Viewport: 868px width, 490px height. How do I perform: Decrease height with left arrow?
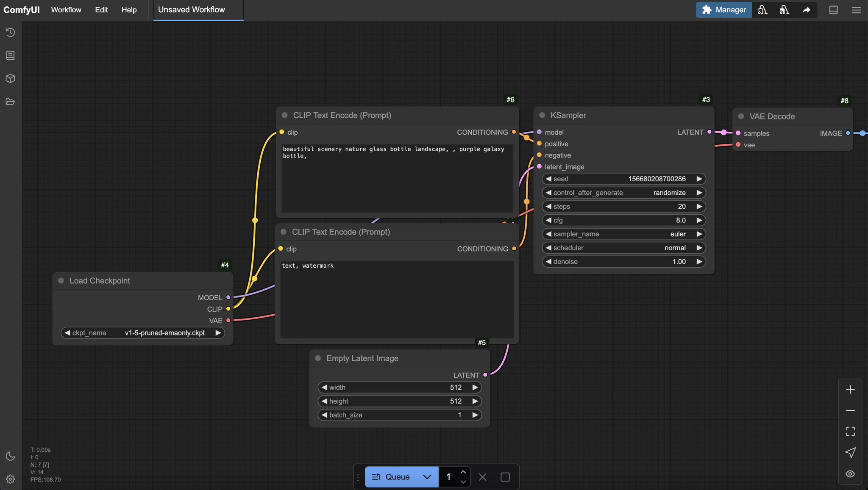coord(324,401)
